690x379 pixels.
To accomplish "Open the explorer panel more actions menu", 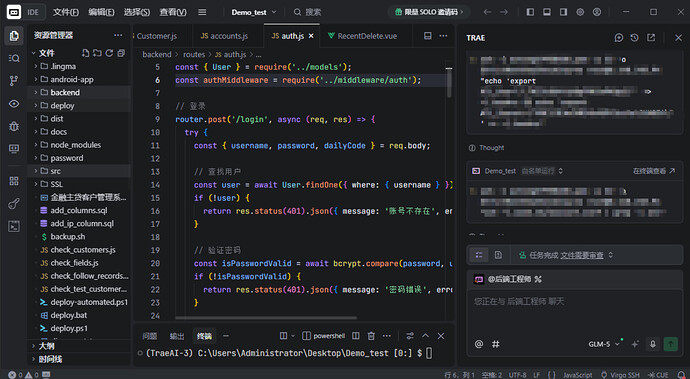I will click(118, 35).
